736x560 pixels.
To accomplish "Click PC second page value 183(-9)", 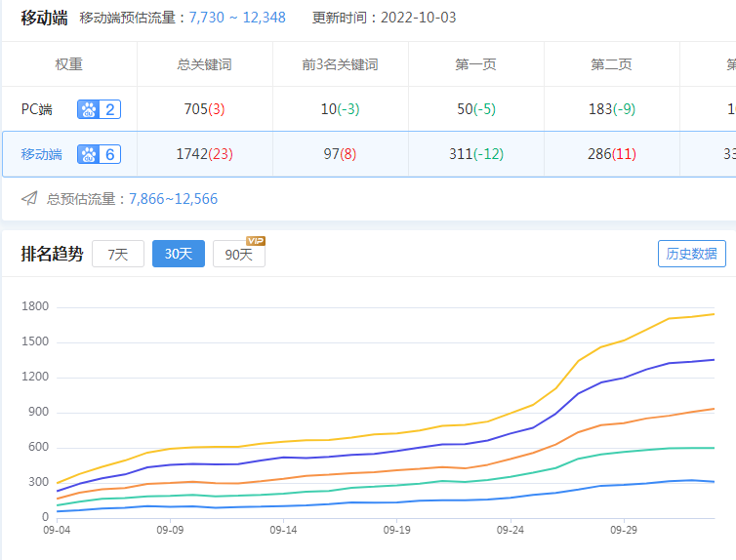I will tap(612, 109).
